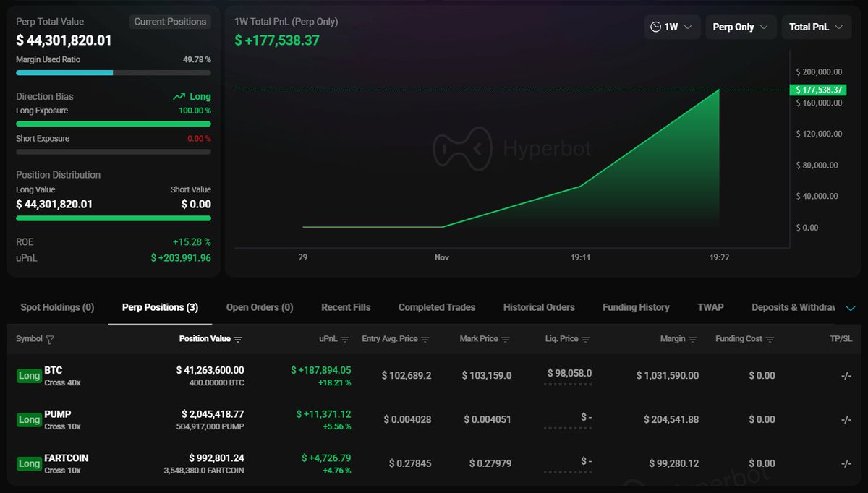
Task: Click the Liq. Price sort icon
Action: 586,339
